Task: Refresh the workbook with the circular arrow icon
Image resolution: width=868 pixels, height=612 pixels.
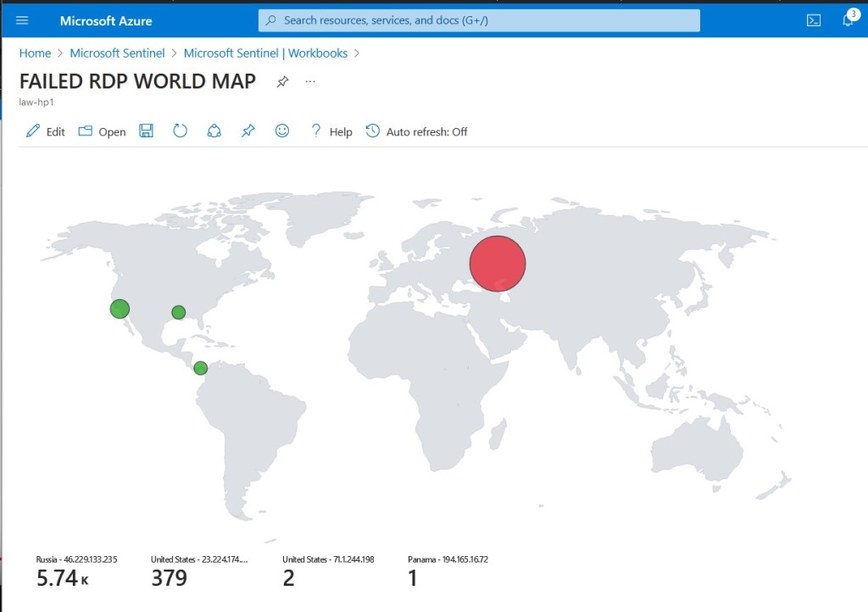Action: 180,131
